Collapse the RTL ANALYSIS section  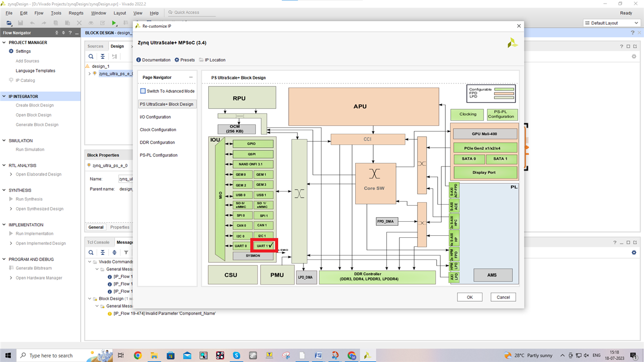coord(4,165)
